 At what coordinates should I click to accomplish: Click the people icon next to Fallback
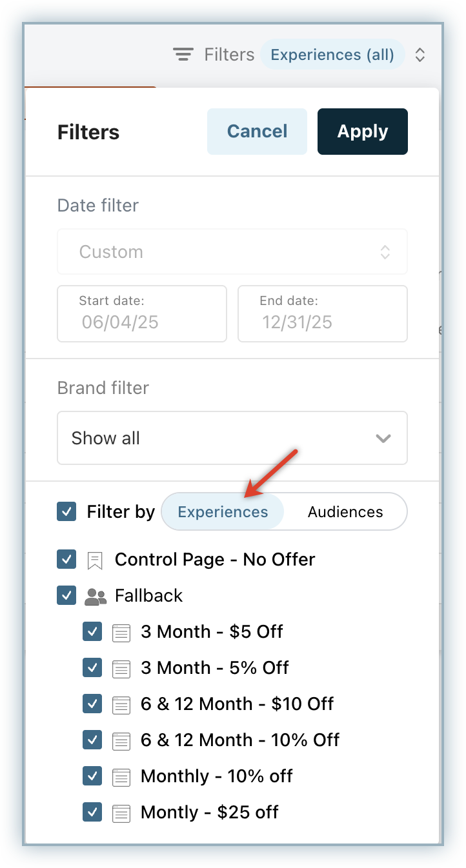click(96, 596)
